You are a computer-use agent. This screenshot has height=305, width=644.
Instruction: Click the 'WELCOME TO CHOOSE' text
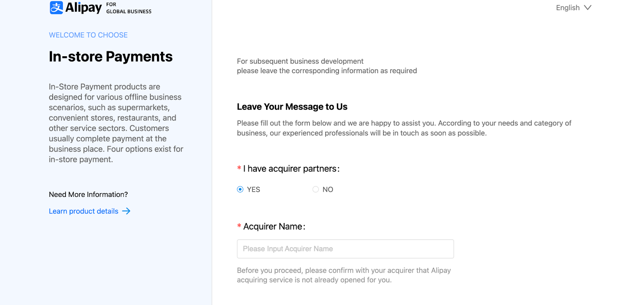(88, 35)
